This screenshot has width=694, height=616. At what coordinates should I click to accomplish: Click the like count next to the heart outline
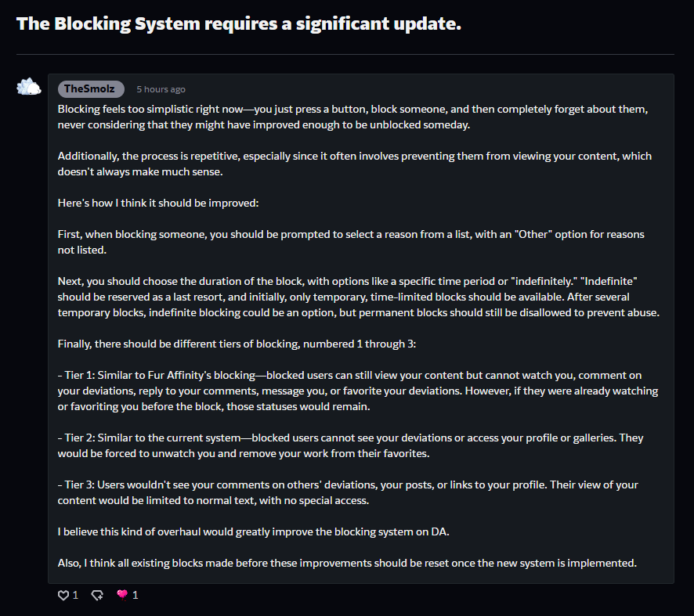75,596
